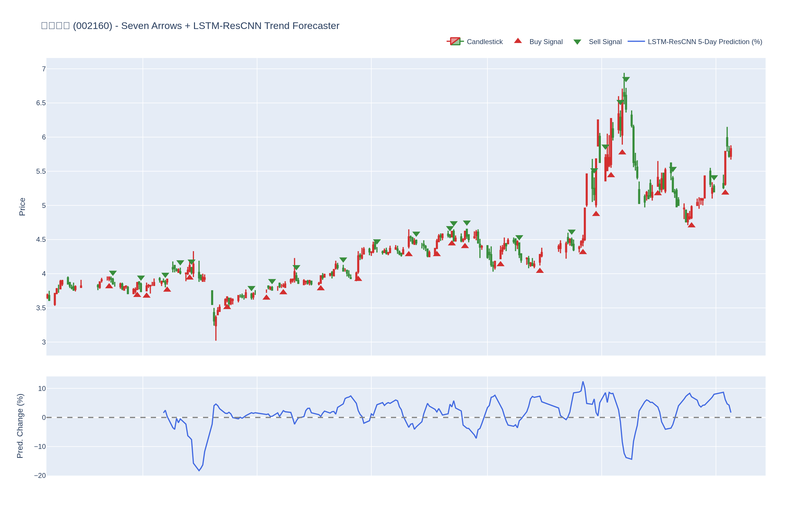Click the lowest point of the blue prediction line

coord(199,471)
